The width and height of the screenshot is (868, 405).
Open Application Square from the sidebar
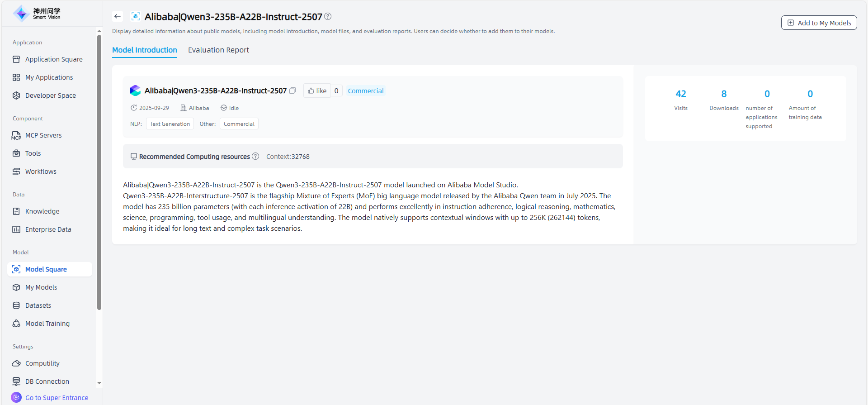[x=54, y=59]
